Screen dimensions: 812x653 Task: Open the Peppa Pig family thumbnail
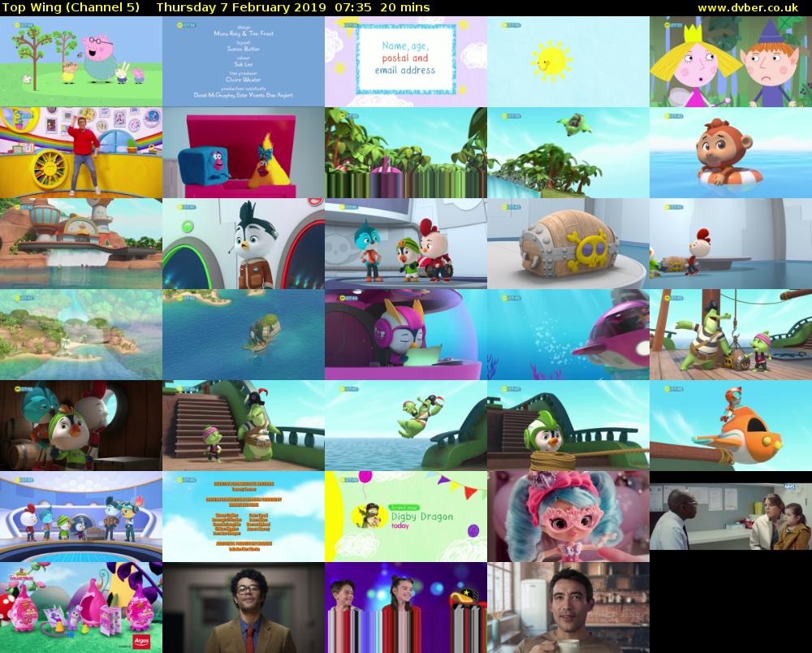(81, 61)
